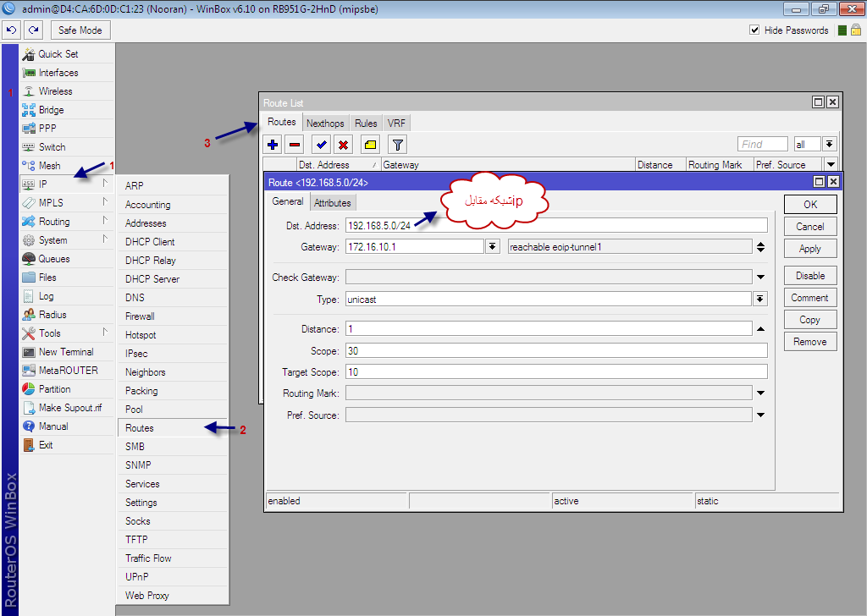Open the VRF tab

(x=396, y=124)
